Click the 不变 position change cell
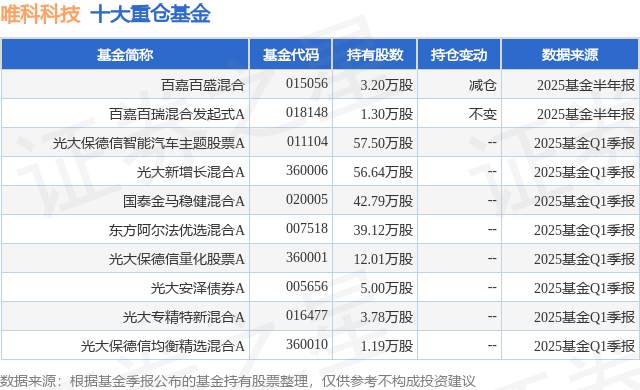 pos(482,114)
